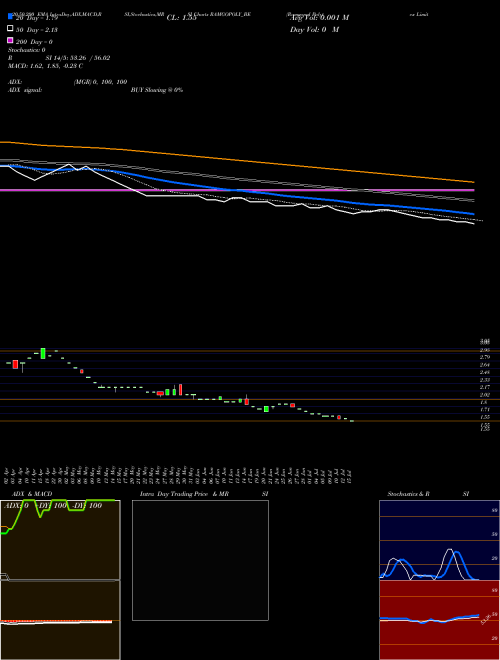Click the 'Day Vol: 0 M' label
Image resolution: width=500 pixels, height=660 pixels.
(314, 30)
